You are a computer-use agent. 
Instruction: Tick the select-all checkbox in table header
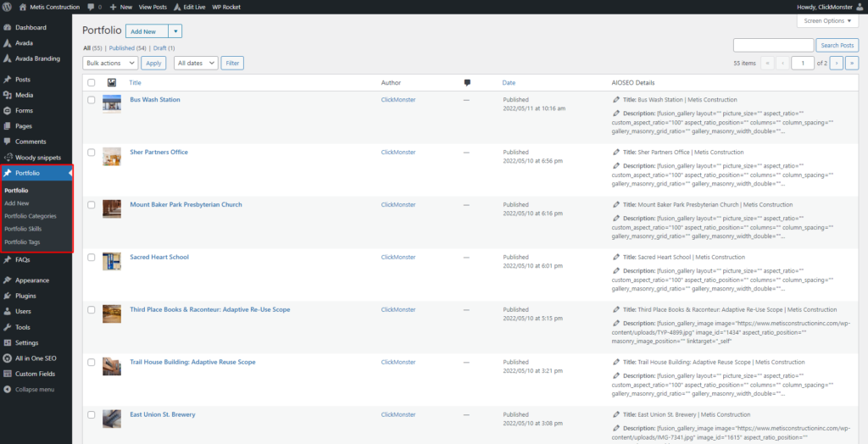[92, 82]
